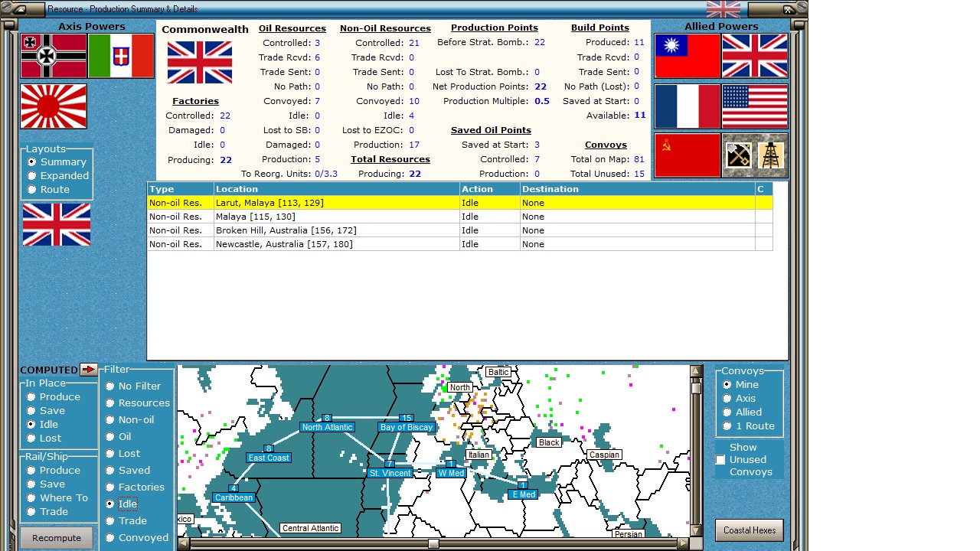The width and height of the screenshot is (980, 551).
Task: Select the Nationalist China flag
Action: click(x=688, y=56)
